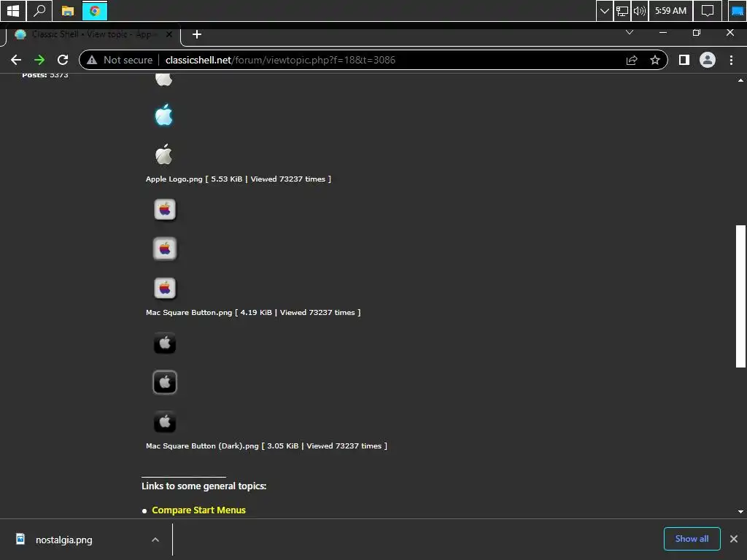This screenshot has height=560, width=747.
Task: Open the notification center icon
Action: coord(708,10)
